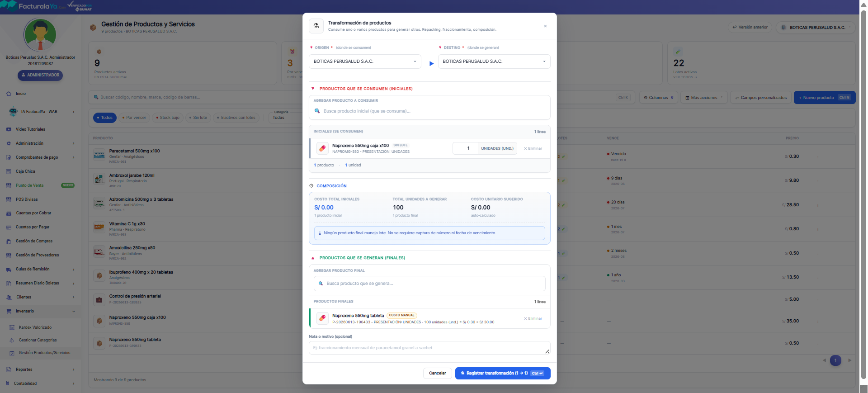This screenshot has width=868, height=393.
Task: Click the pill icon of Naproxeno caja x100
Action: [322, 148]
